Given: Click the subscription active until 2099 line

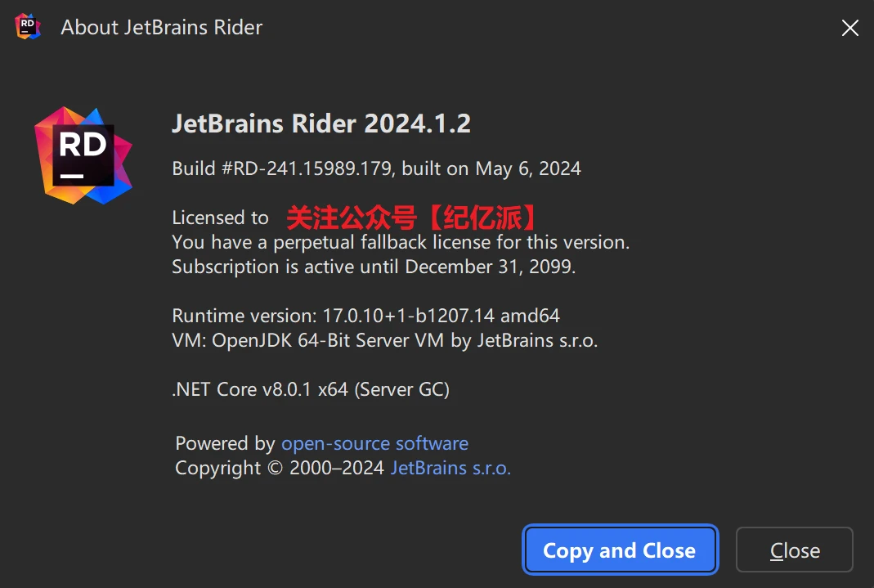Looking at the screenshot, I should (x=374, y=267).
